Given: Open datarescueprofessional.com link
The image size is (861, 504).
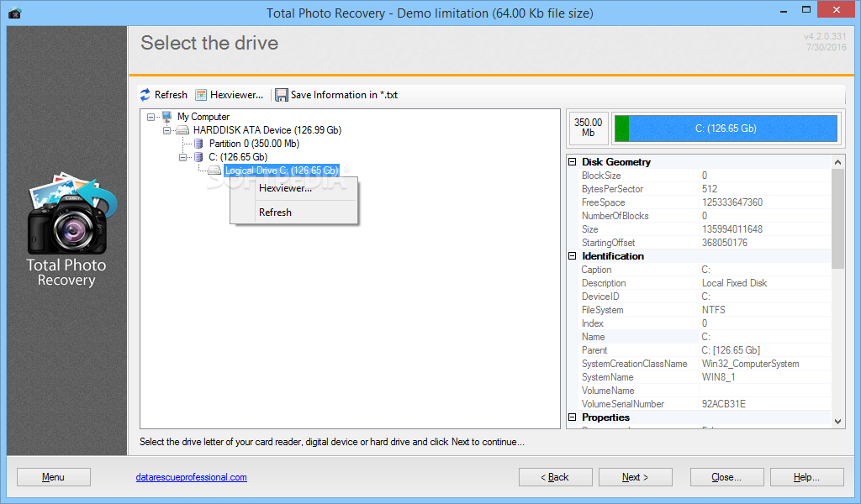Looking at the screenshot, I should click(191, 477).
